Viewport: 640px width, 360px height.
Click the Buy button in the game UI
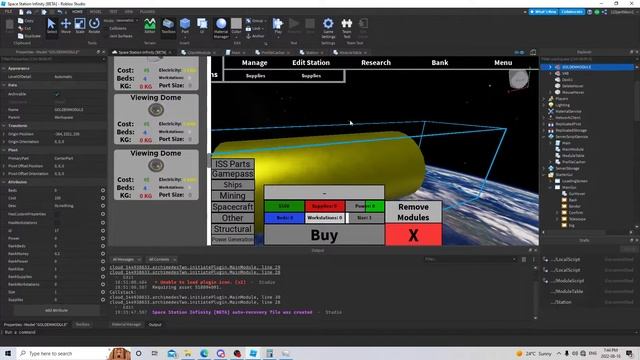coord(324,235)
